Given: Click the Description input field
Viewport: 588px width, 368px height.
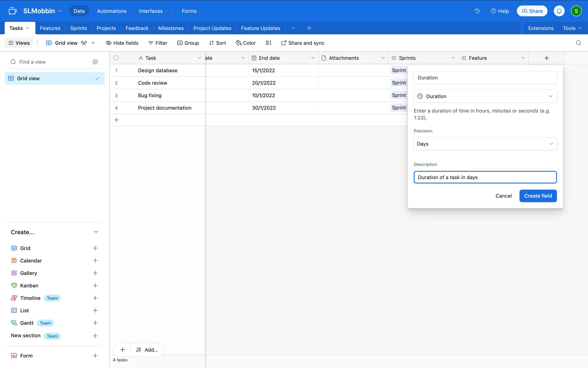Looking at the screenshot, I should pyautogui.click(x=485, y=177).
